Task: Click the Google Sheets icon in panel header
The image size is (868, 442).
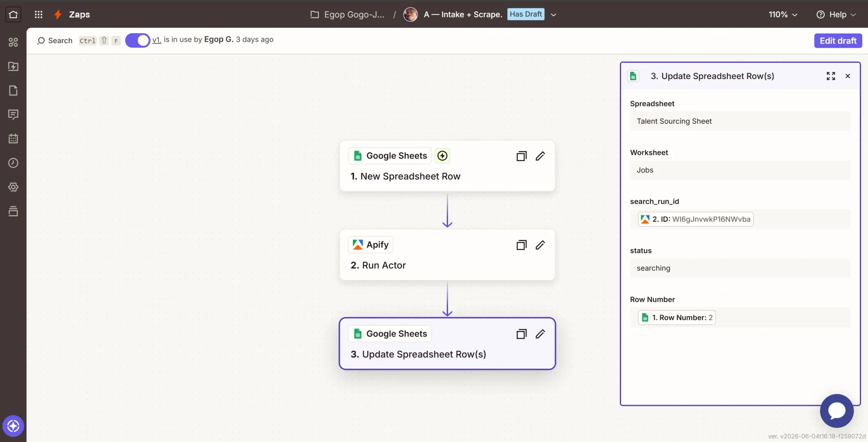Action: click(633, 76)
